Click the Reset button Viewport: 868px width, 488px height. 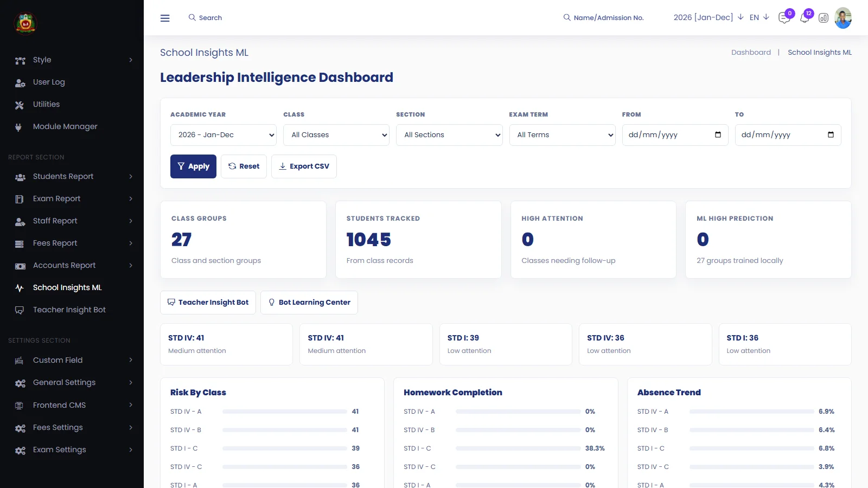(244, 166)
